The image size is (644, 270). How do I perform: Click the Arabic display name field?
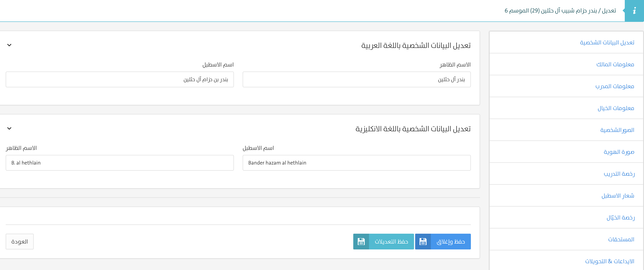pos(357,80)
